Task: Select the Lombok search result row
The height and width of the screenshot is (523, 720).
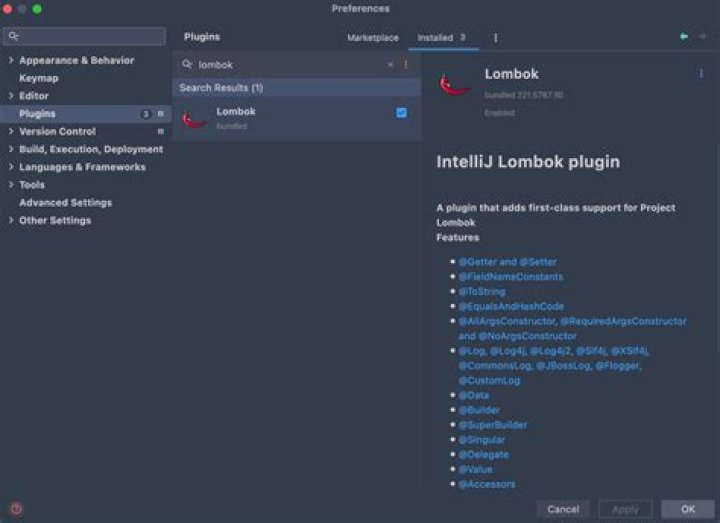Action: pyautogui.click(x=297, y=118)
